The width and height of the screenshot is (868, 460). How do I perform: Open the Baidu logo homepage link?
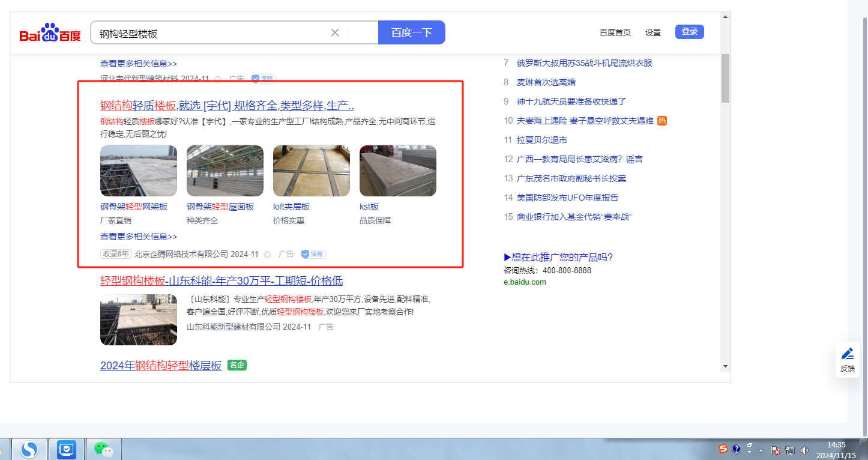(50, 32)
